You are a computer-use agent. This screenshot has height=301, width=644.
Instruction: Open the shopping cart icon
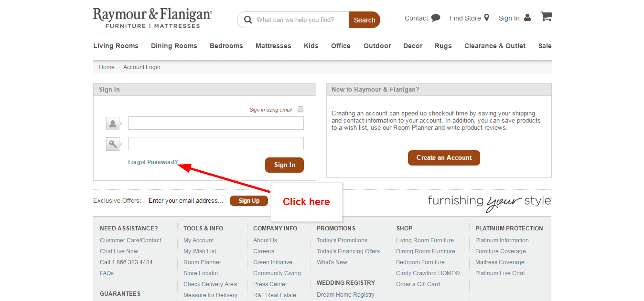click(x=546, y=16)
